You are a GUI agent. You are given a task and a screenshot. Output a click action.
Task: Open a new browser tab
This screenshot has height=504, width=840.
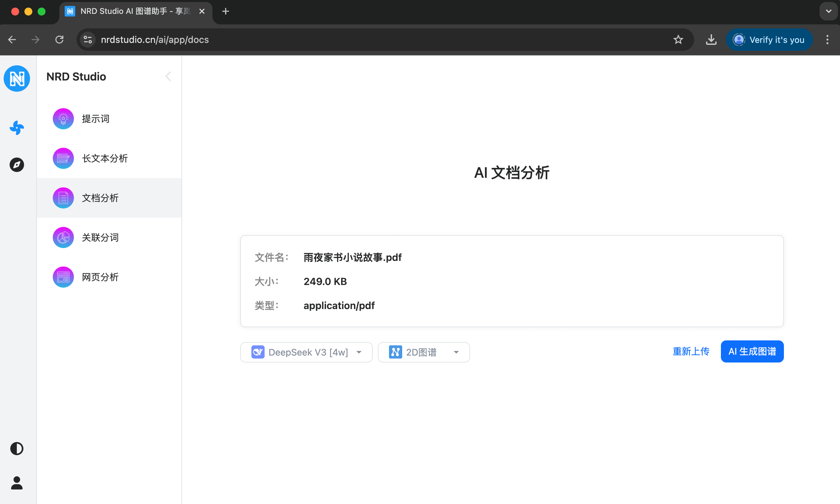coord(226,11)
